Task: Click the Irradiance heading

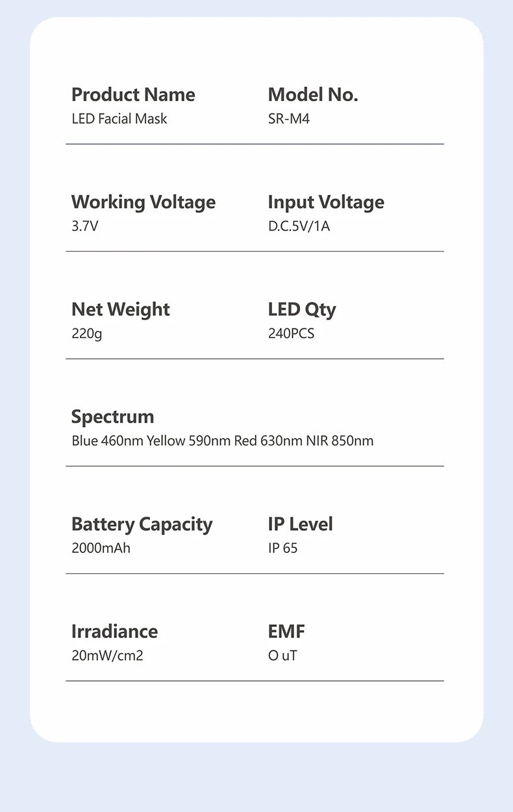Action: click(114, 632)
